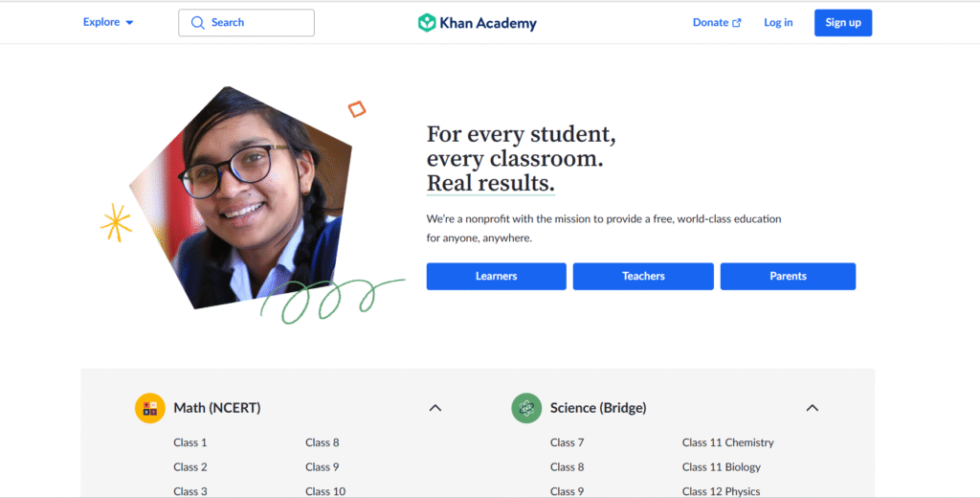The image size is (980, 498).
Task: Click the Search input field
Action: point(246,23)
